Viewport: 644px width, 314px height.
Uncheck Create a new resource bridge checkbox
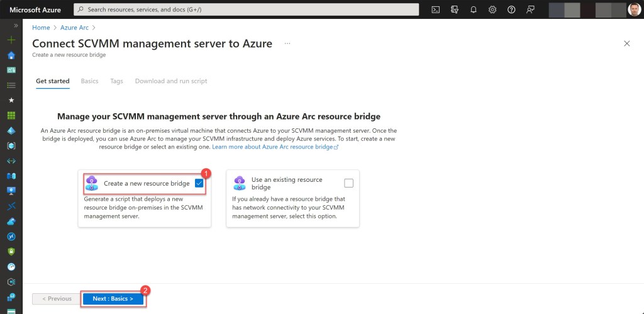(199, 183)
